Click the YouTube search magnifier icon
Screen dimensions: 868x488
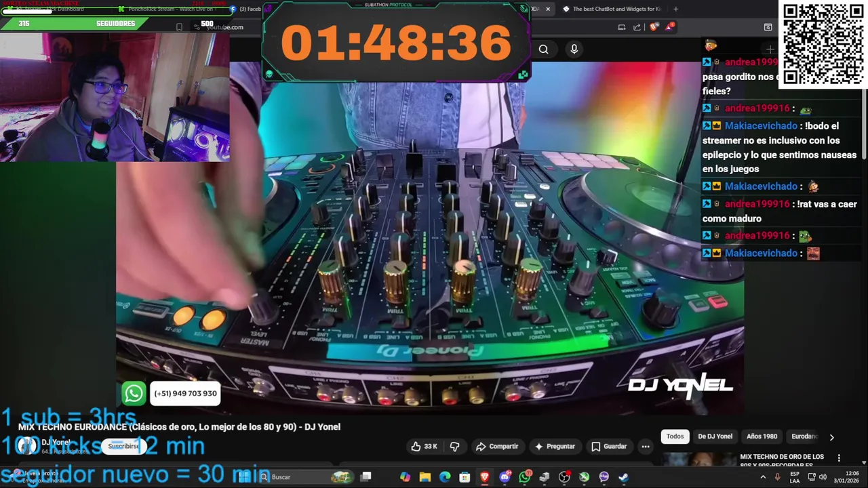coord(543,49)
